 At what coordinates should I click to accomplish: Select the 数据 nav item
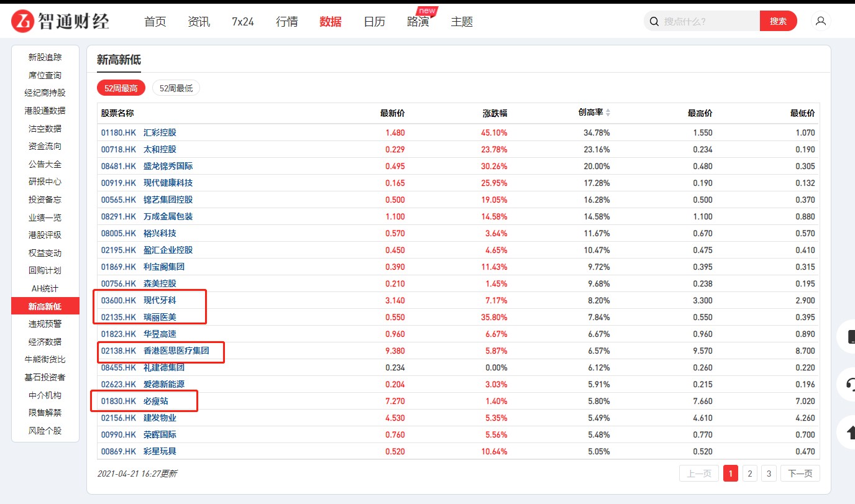tap(331, 22)
